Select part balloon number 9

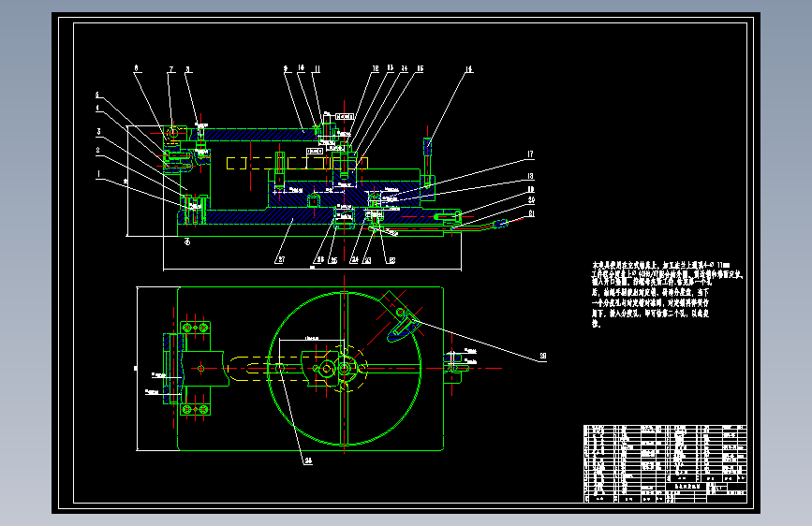(286, 68)
